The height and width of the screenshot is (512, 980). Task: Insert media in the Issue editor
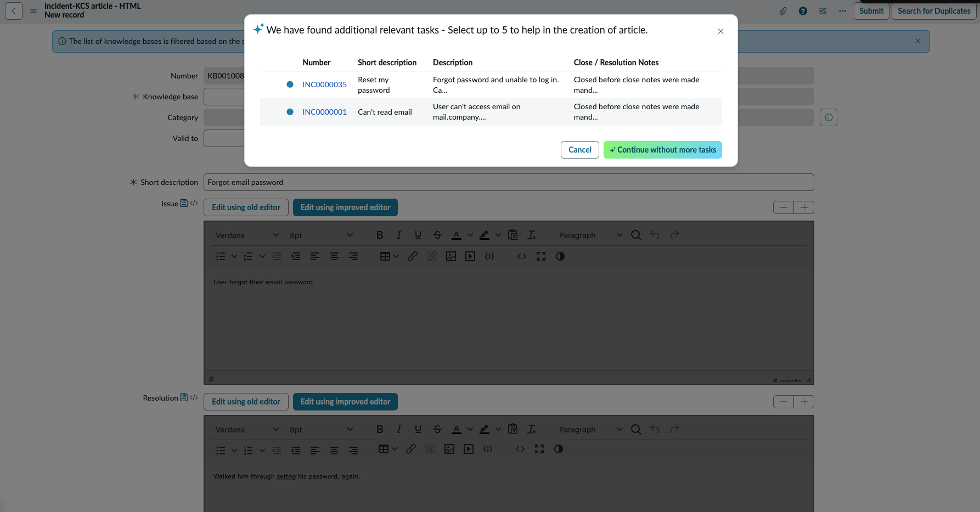coord(470,256)
